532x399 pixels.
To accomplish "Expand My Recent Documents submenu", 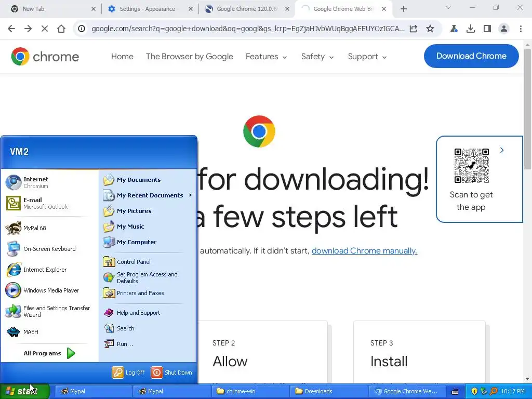I will [148, 195].
